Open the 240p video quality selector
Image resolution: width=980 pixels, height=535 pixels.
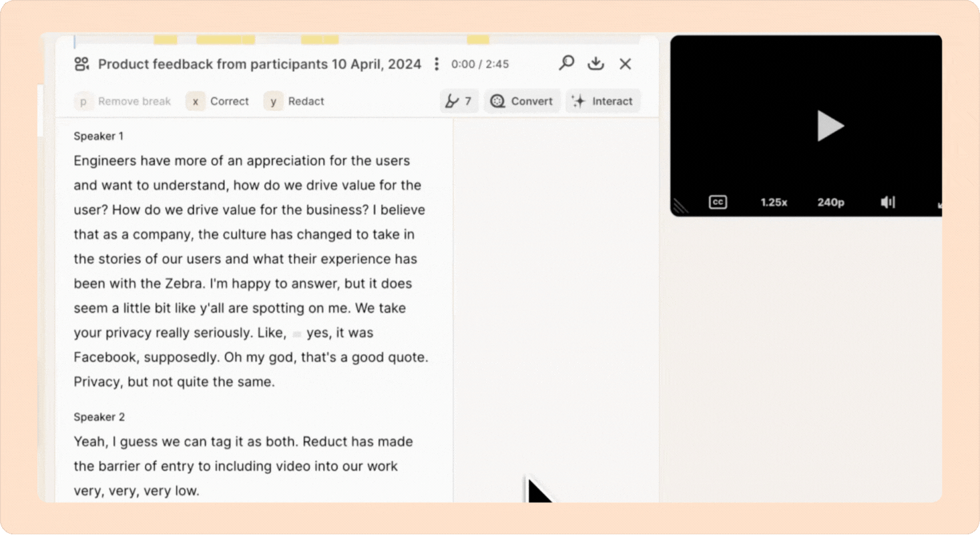(x=830, y=202)
